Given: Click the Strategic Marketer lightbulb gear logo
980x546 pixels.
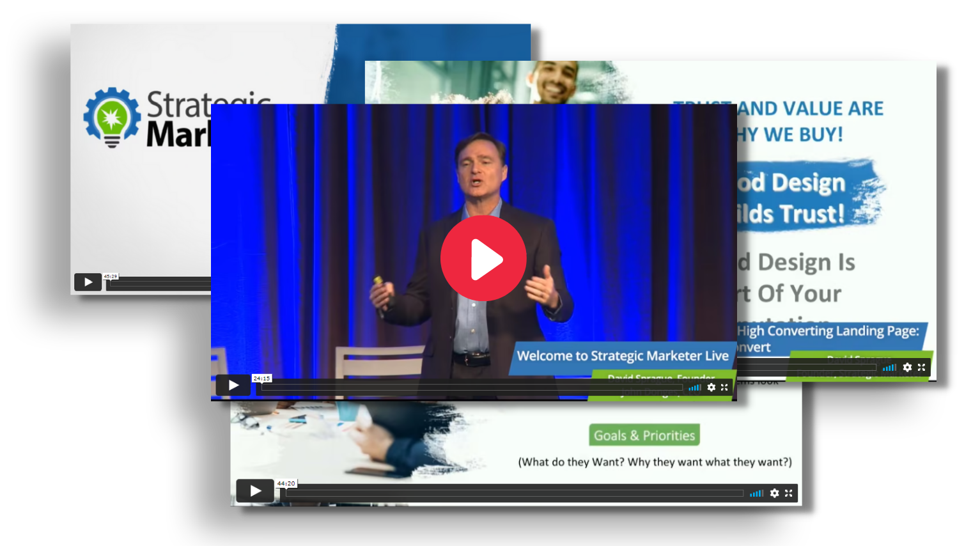Looking at the screenshot, I should coord(112,118).
